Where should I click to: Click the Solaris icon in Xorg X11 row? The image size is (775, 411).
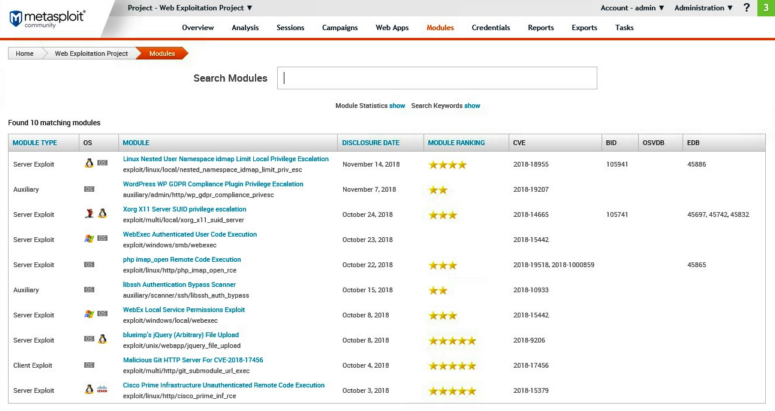(x=89, y=214)
